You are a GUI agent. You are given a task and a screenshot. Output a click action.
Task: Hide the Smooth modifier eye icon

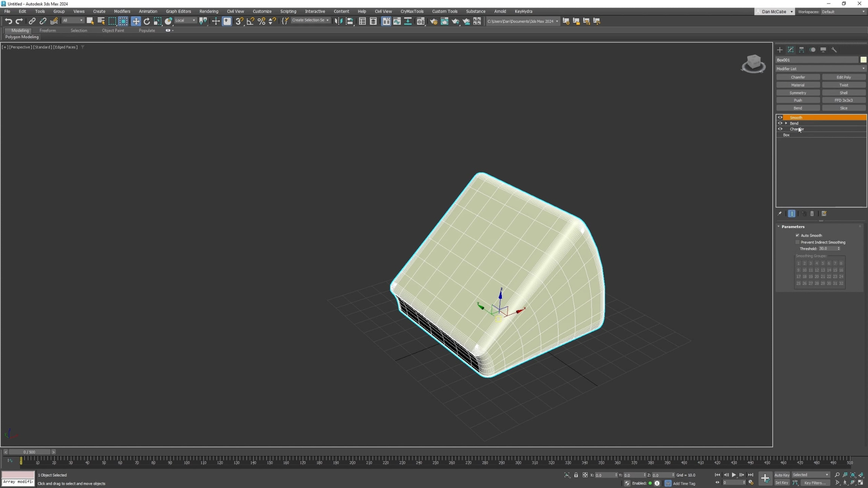tap(780, 117)
